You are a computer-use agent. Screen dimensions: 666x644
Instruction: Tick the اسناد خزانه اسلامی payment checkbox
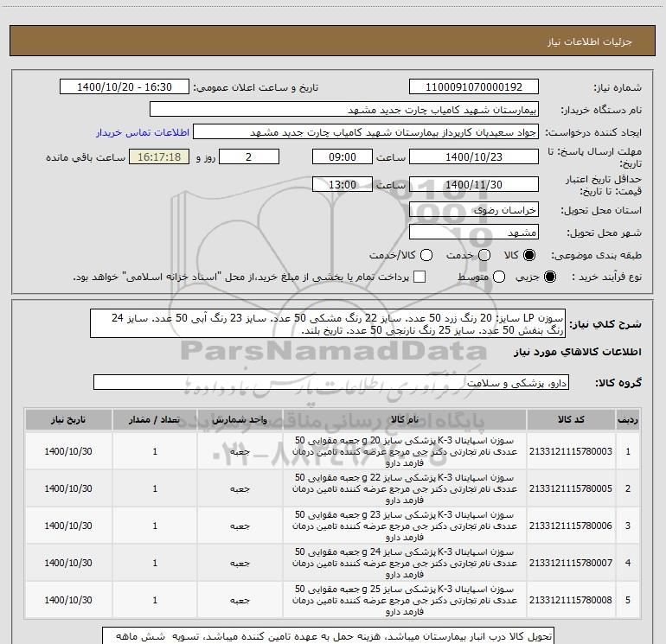click(419, 277)
